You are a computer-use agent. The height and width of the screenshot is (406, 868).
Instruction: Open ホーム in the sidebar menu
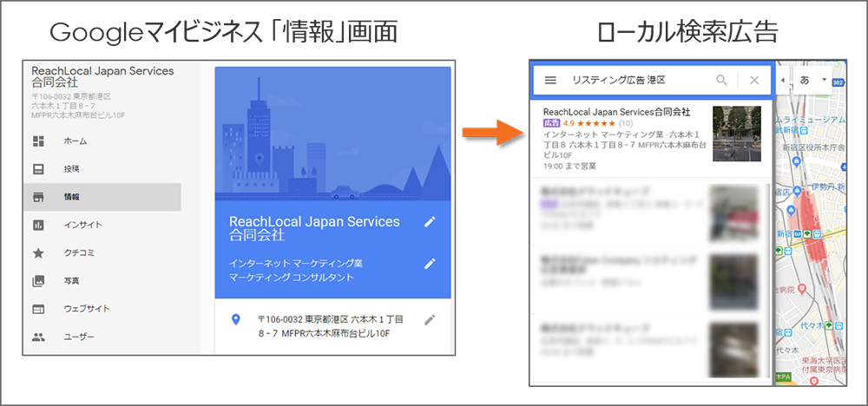coord(76,141)
